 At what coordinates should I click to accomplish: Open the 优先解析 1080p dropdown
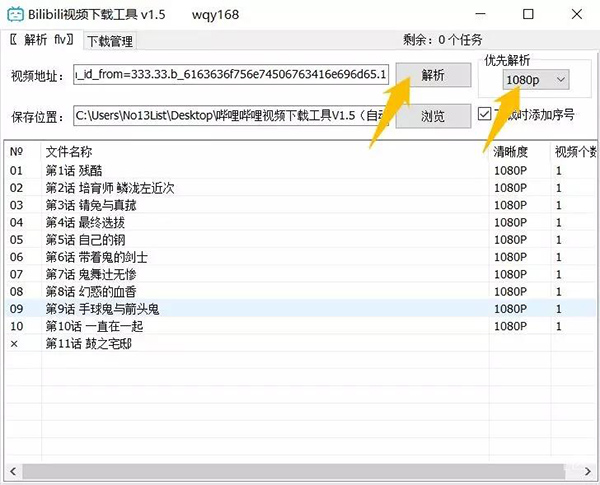[x=535, y=80]
